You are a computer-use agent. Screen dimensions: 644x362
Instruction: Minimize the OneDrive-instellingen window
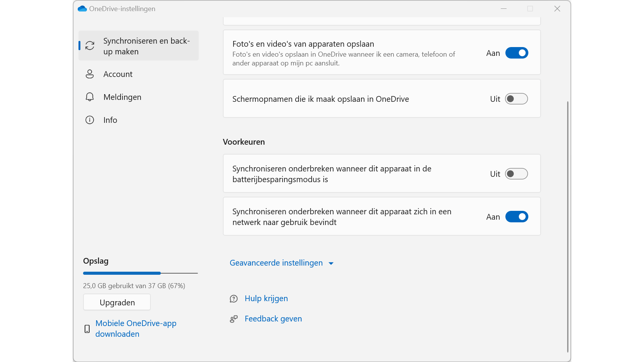(503, 8)
